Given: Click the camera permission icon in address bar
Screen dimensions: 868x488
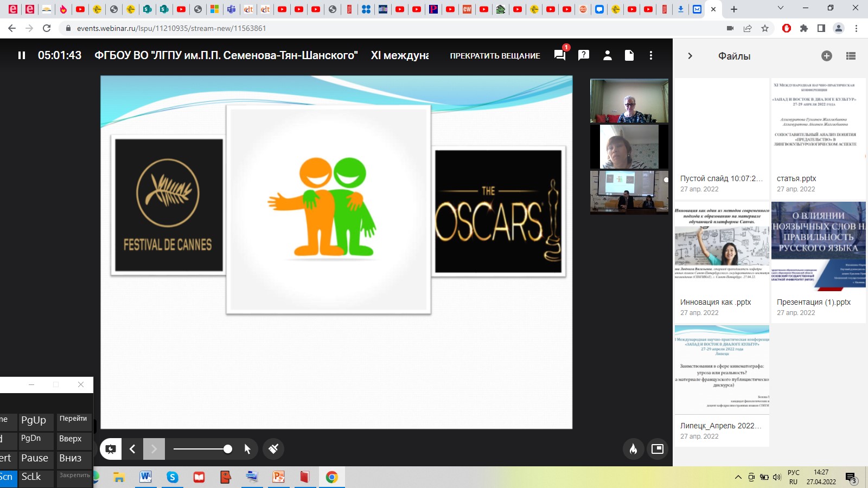Looking at the screenshot, I should pyautogui.click(x=730, y=28).
